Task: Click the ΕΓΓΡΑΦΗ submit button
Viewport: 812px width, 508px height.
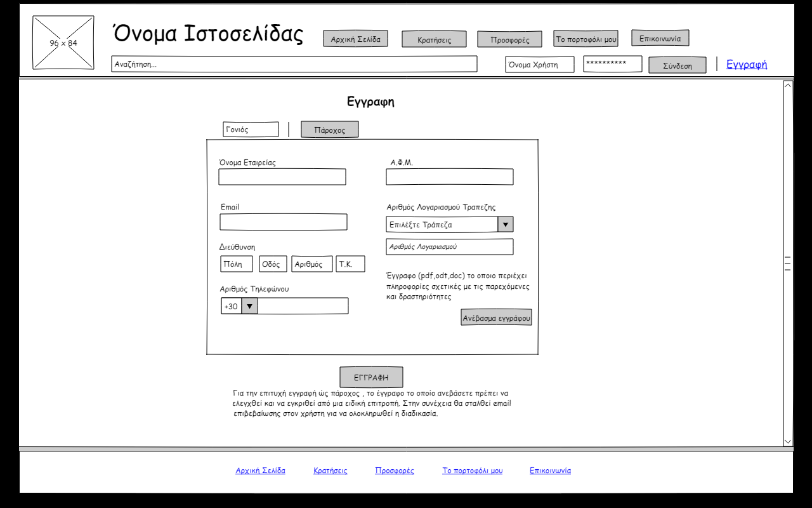Action: click(x=371, y=377)
